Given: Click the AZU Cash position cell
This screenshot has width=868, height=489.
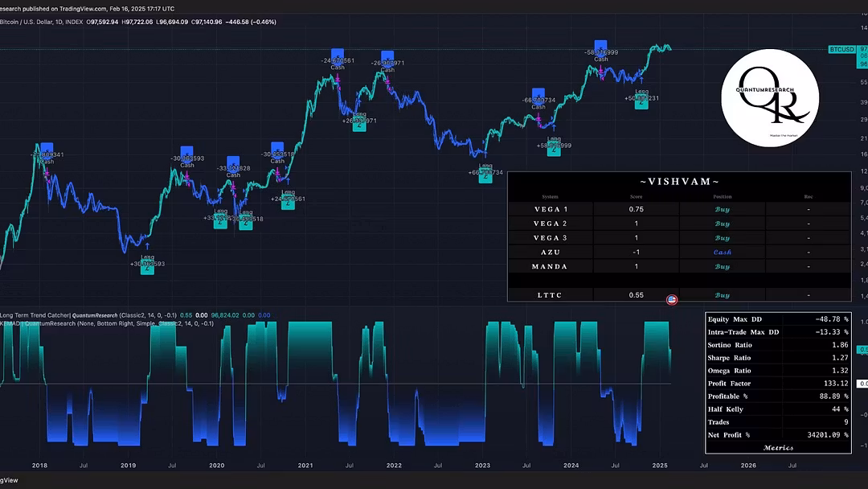Looking at the screenshot, I should [x=722, y=253].
